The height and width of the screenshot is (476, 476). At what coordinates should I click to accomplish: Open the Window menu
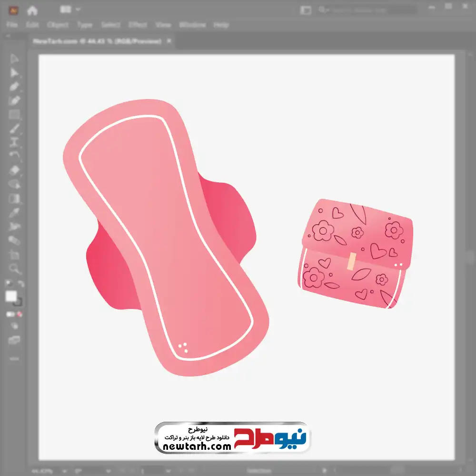pos(192,25)
